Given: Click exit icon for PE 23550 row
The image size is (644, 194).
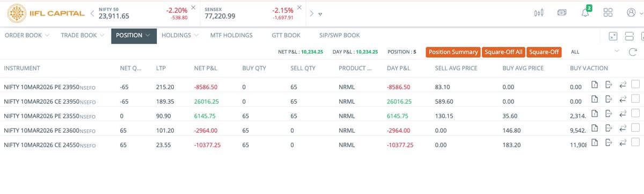Looking at the screenshot, I should 609,113.
